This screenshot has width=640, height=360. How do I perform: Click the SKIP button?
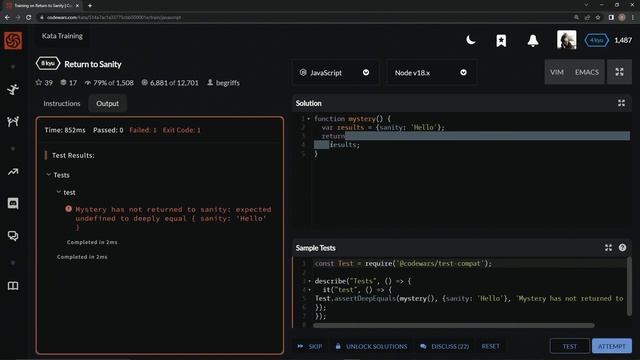(x=310, y=346)
